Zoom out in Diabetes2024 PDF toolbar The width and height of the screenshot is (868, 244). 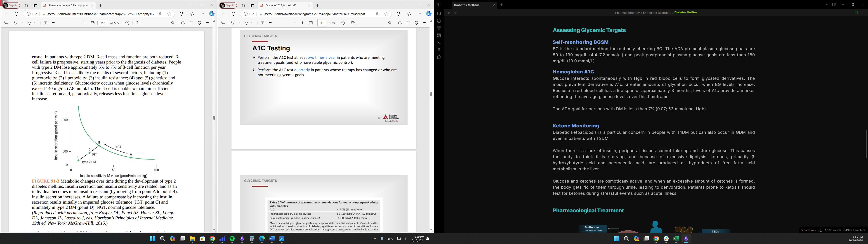pyautogui.click(x=295, y=23)
